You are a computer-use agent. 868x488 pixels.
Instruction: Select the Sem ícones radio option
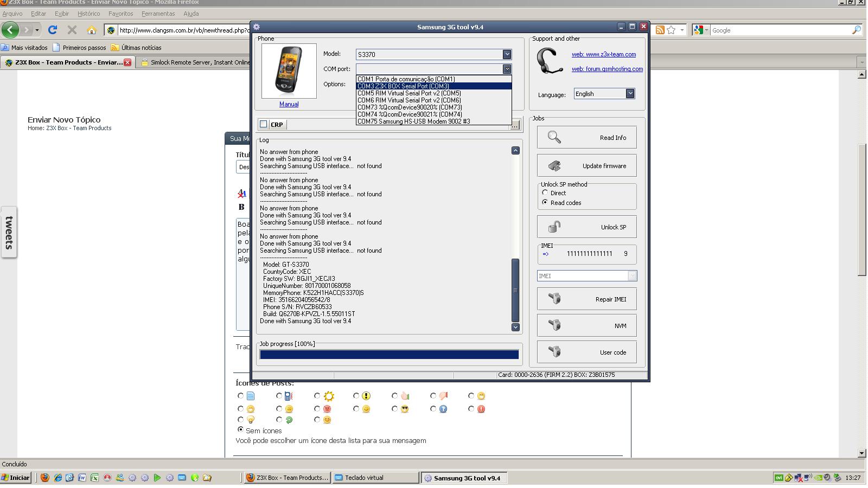[x=240, y=429]
